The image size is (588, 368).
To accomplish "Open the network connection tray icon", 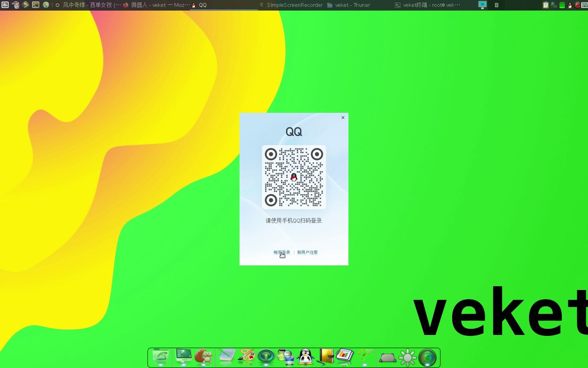I will (554, 5).
